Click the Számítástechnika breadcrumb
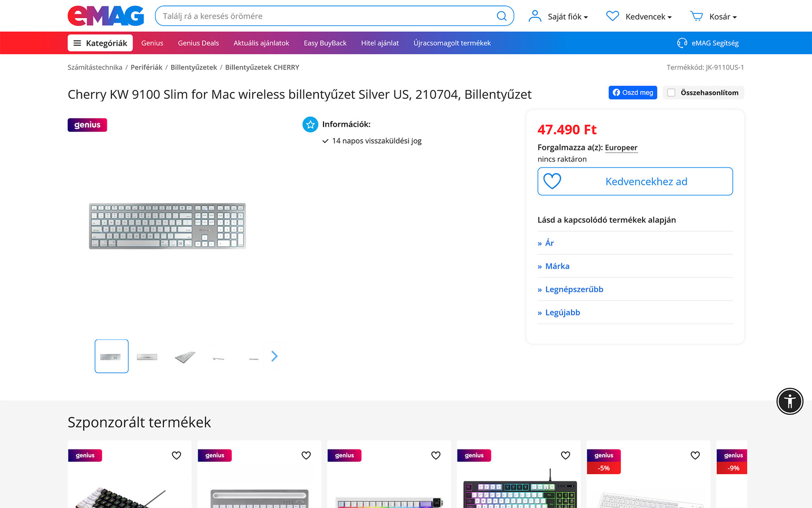 [x=95, y=67]
